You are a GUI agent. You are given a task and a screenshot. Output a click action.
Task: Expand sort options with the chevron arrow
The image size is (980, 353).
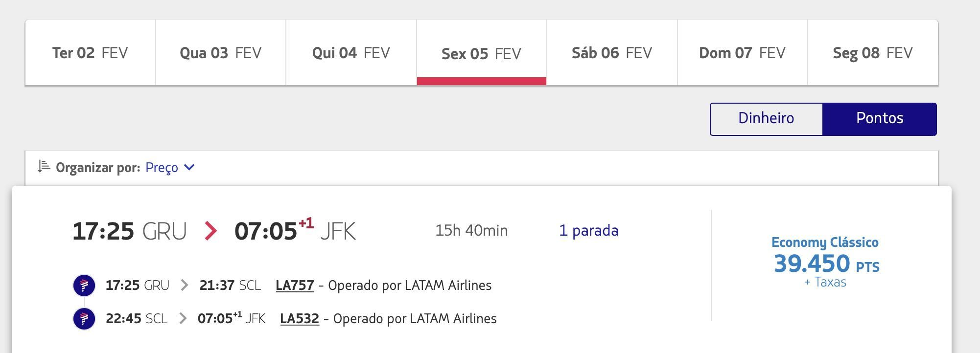point(189,167)
